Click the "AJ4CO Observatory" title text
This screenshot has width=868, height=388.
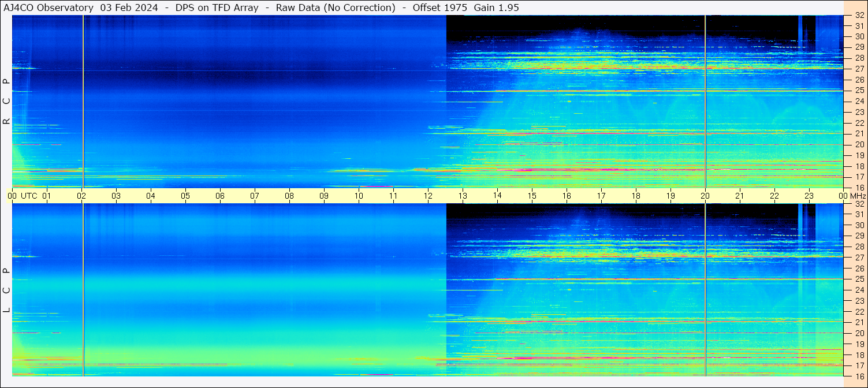click(49, 8)
